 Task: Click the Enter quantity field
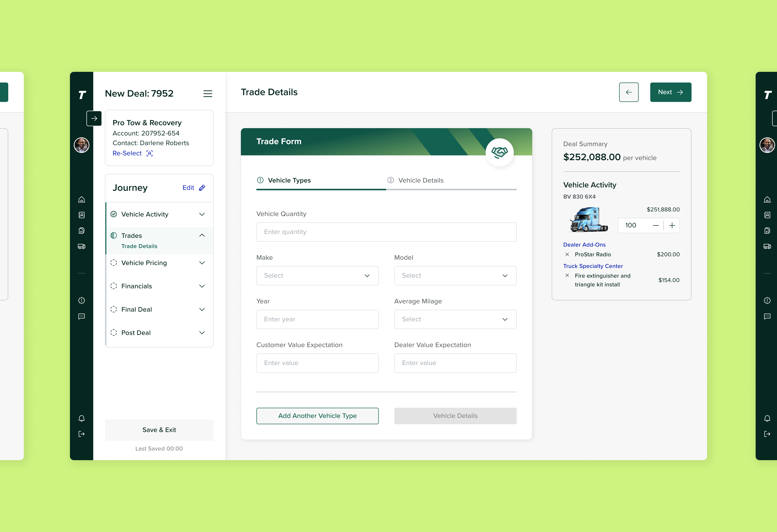click(x=386, y=232)
